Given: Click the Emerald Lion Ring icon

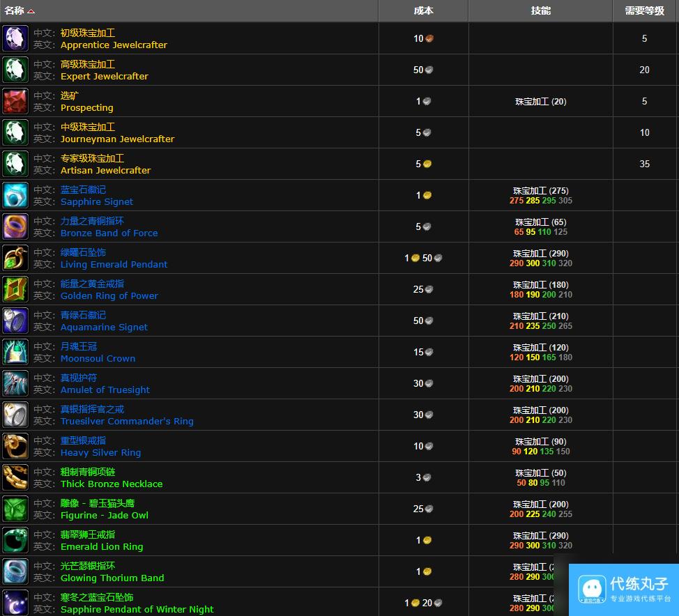Looking at the screenshot, I should [x=15, y=540].
